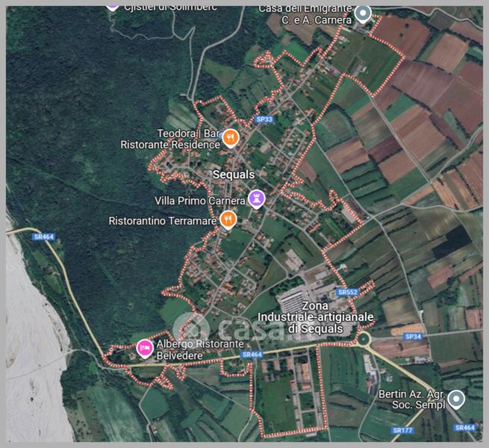Select the SR552 road badge
Screen dimensions: 489x448
pyautogui.click(x=348, y=293)
